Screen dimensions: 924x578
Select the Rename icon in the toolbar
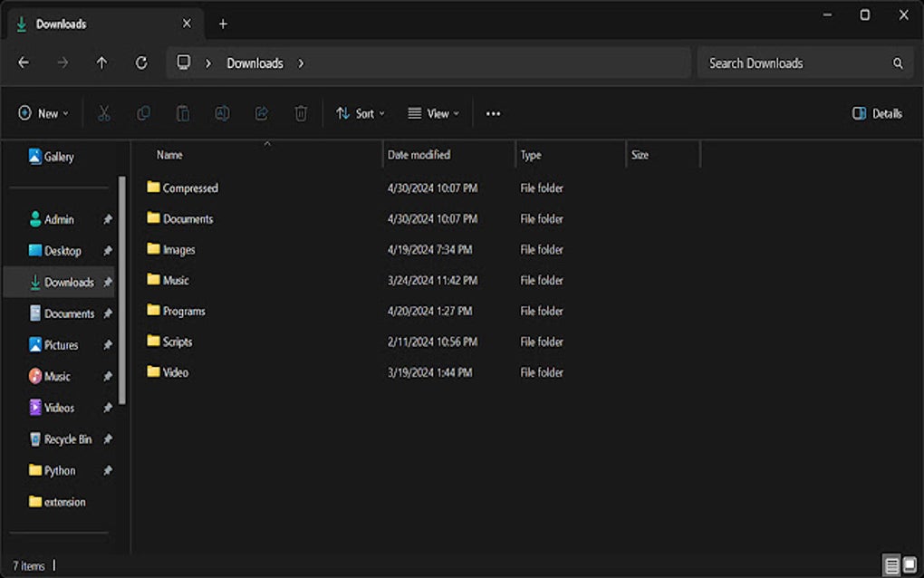[x=221, y=112]
